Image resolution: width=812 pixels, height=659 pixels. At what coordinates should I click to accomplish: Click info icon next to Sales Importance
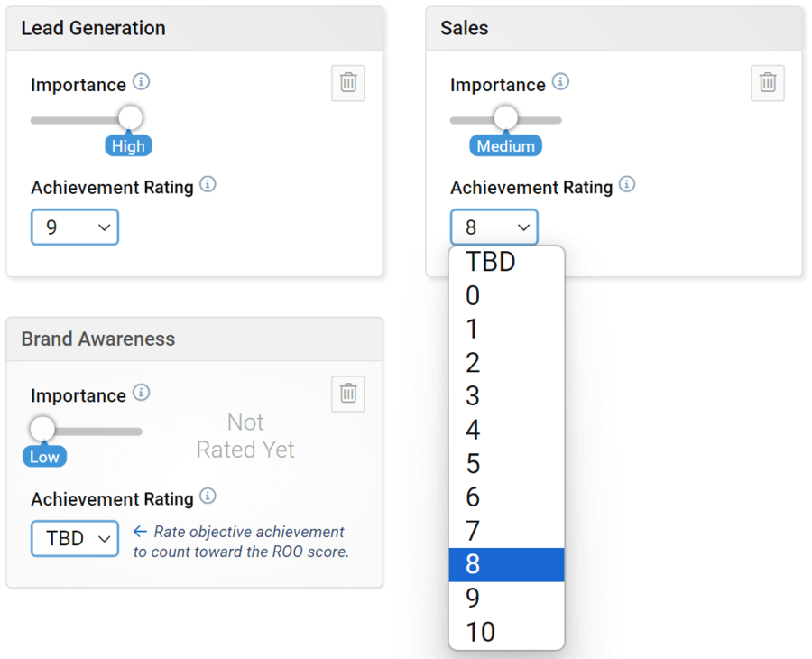click(560, 82)
